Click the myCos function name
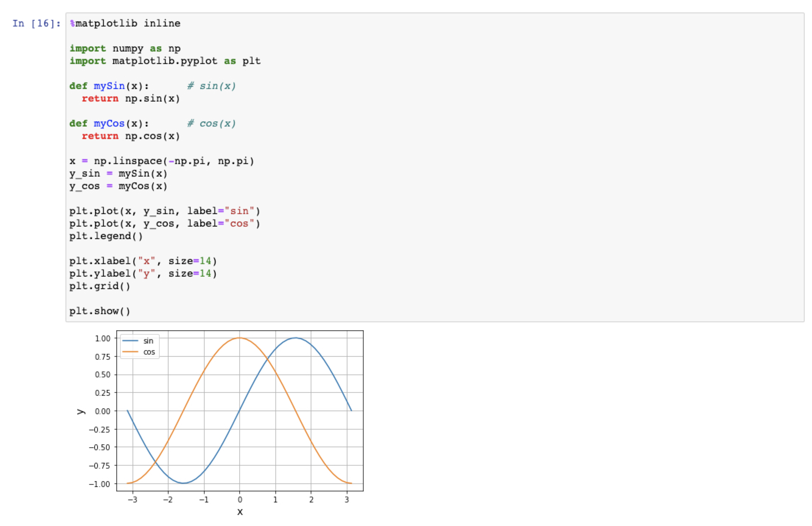Viewport: 812px width, 526px height. pos(109,124)
